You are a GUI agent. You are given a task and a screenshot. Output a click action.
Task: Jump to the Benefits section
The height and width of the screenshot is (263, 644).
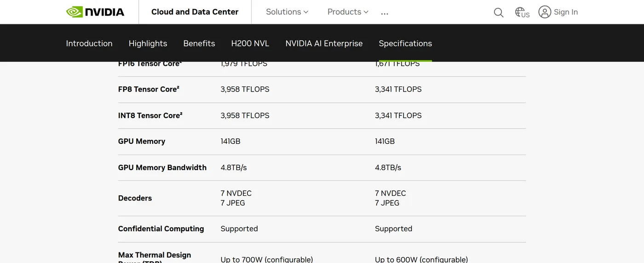199,43
